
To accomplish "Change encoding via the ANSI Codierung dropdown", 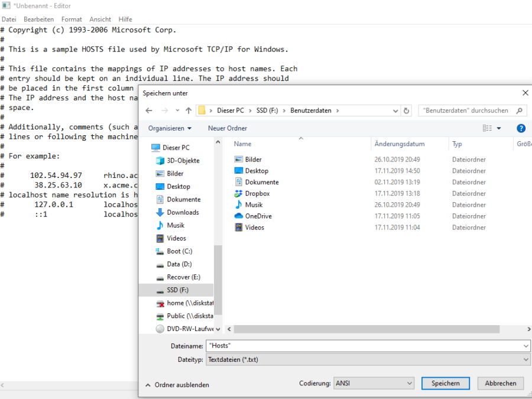I will (374, 383).
